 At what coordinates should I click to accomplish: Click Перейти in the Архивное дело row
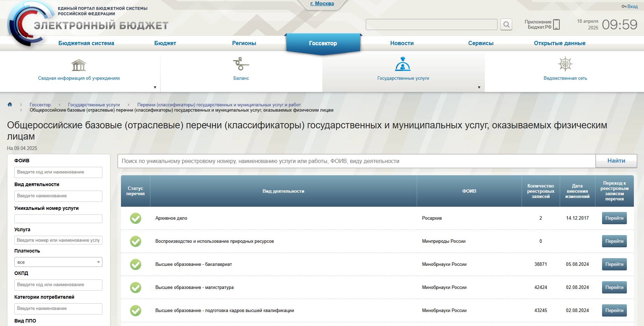coord(614,218)
